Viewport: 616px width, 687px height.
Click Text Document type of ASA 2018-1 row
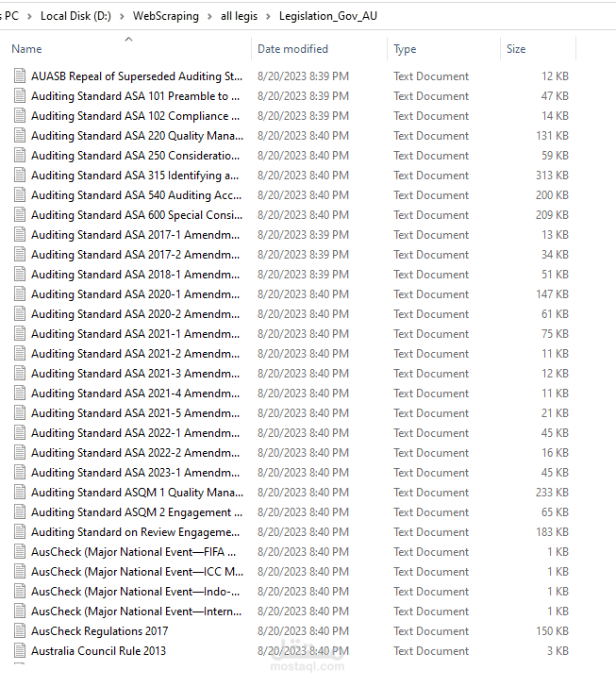[x=431, y=275]
